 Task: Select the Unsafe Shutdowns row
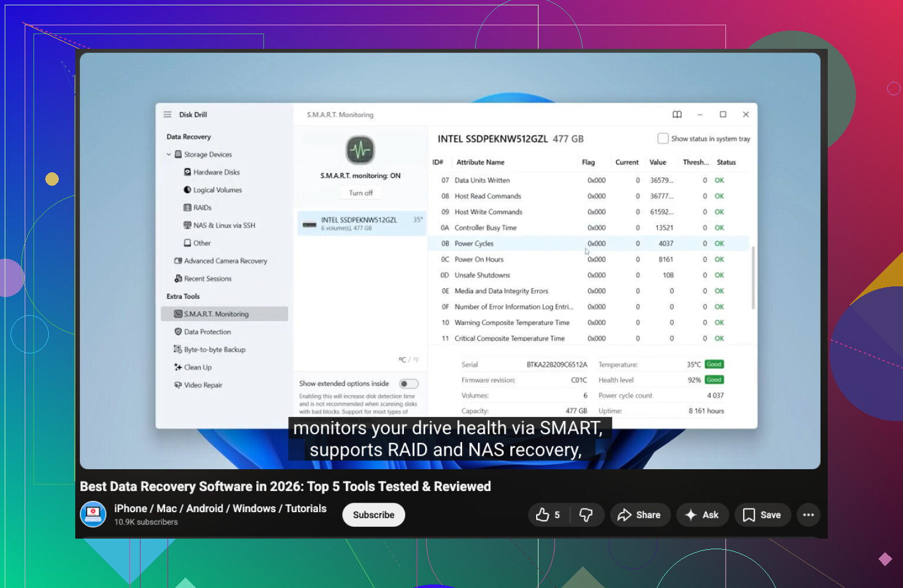point(589,275)
